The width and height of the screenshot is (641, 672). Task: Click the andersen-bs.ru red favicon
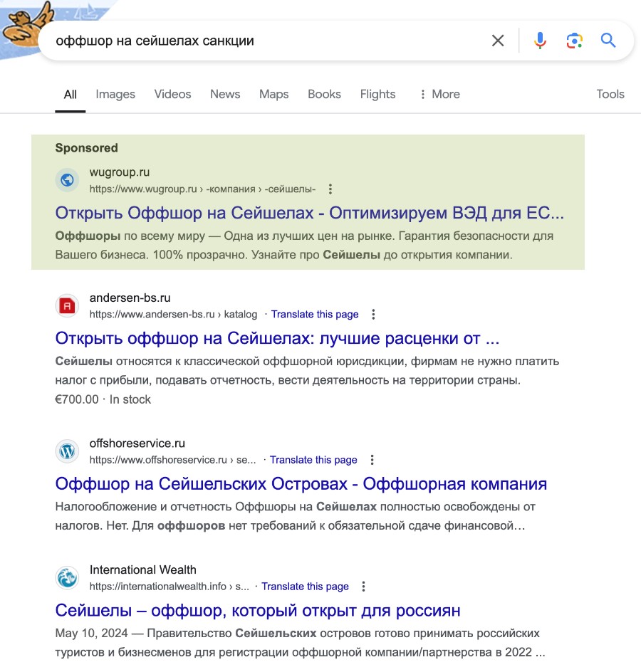coord(66,306)
